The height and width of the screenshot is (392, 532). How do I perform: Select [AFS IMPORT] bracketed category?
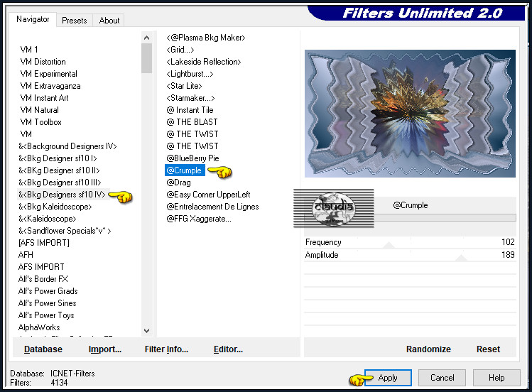[x=44, y=243]
